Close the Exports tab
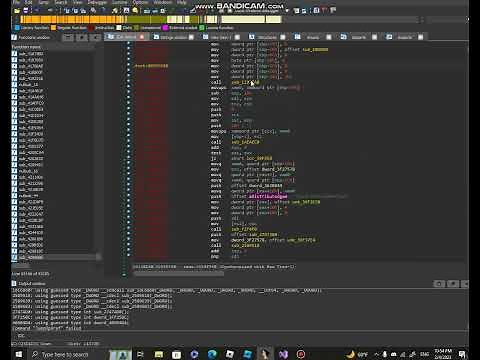The image size is (480, 360). click(x=421, y=37)
